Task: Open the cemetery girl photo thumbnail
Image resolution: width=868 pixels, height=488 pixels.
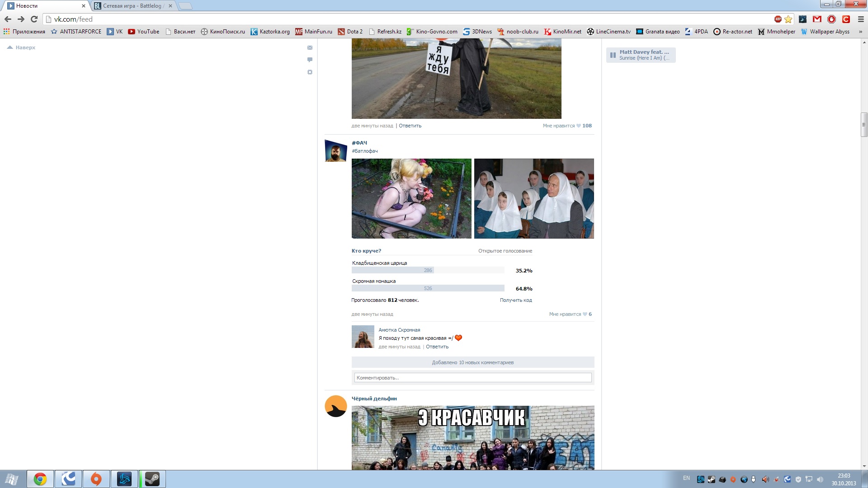Action: [x=411, y=198]
